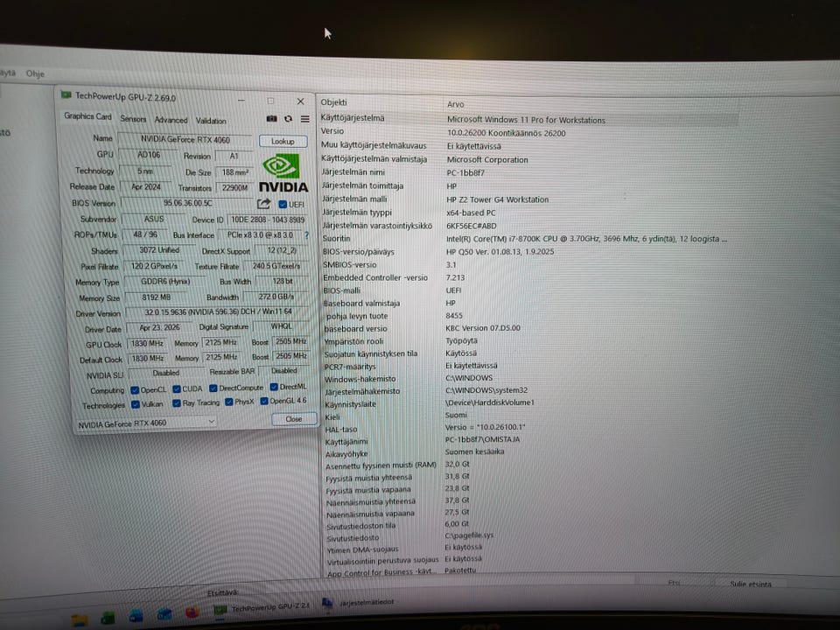The width and height of the screenshot is (840, 630).
Task: Click the Device ID value 10DE 2808
Action: point(268,220)
